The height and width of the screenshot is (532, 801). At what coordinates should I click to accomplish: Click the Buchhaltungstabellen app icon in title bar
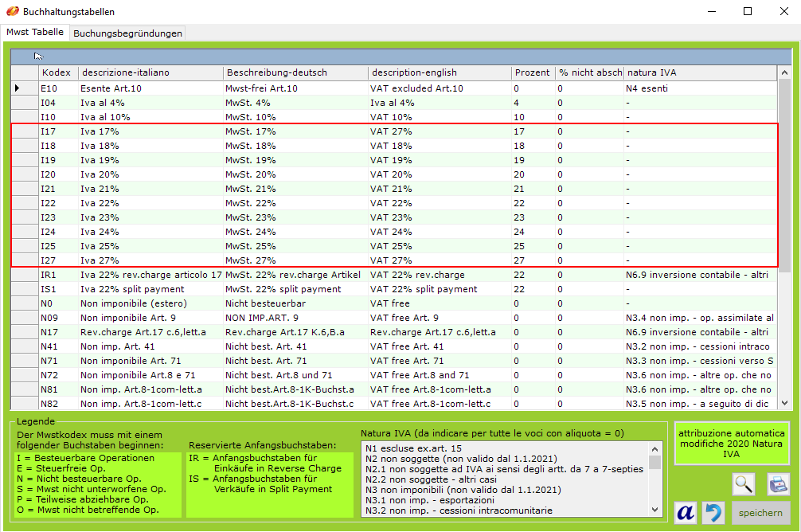click(x=11, y=11)
